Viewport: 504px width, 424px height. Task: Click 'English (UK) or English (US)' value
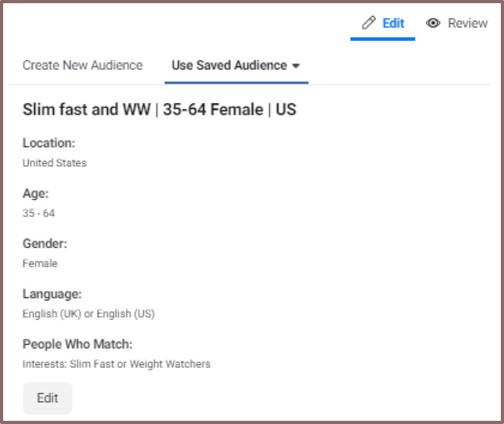click(89, 314)
